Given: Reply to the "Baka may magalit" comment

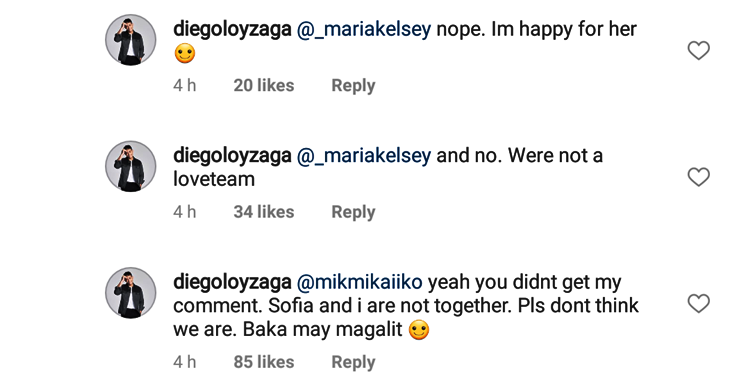Looking at the screenshot, I should point(353,362).
